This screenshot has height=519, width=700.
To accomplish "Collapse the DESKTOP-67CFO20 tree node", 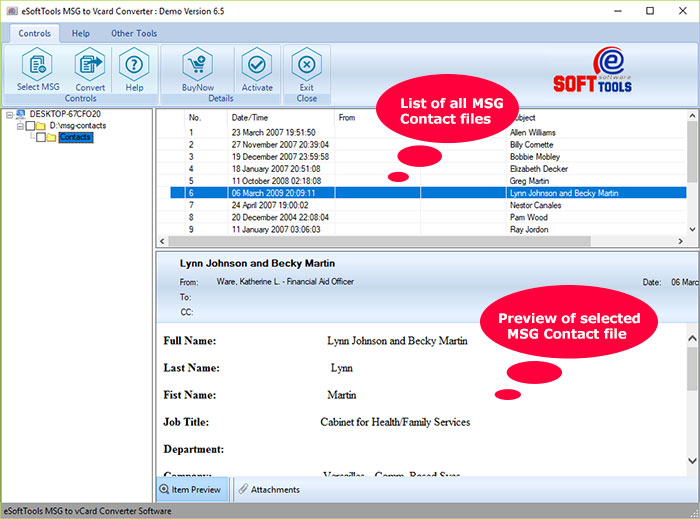I will click(9, 115).
